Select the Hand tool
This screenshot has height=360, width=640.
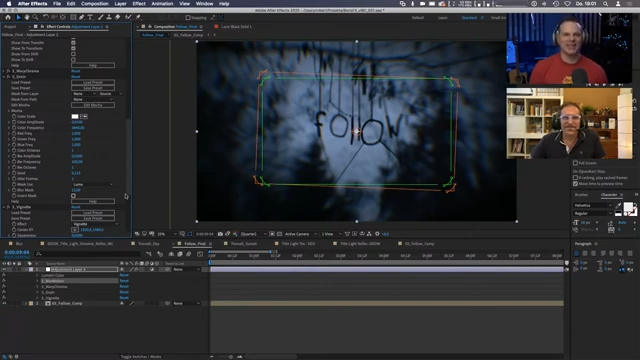27,17
